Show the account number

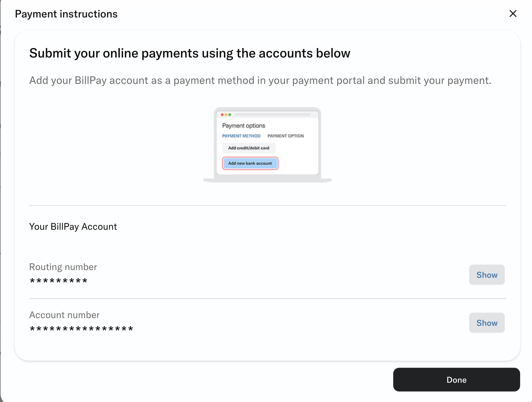[486, 323]
